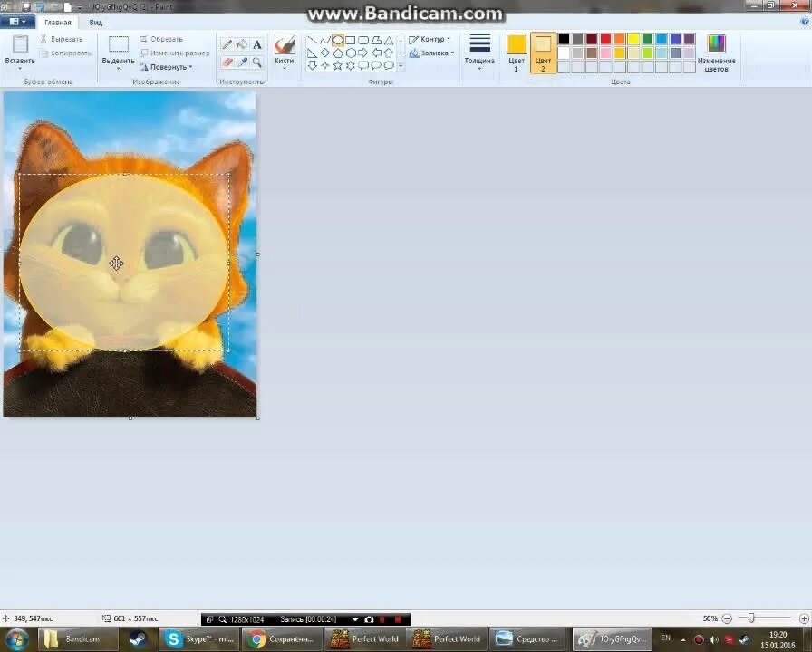Click the Select (Выделить) rectangle button
Screen dimensions: 812x652
pyautogui.click(x=118, y=44)
